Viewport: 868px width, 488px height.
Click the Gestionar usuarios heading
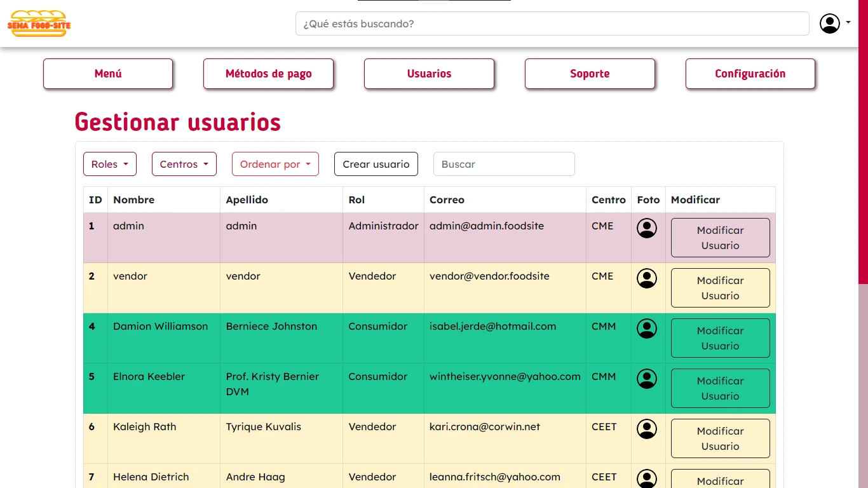[178, 122]
